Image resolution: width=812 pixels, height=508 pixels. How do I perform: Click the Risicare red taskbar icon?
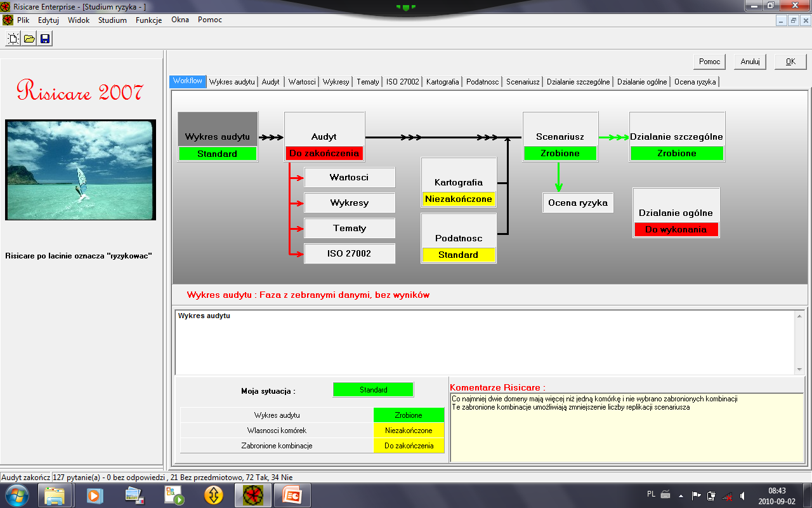click(253, 495)
